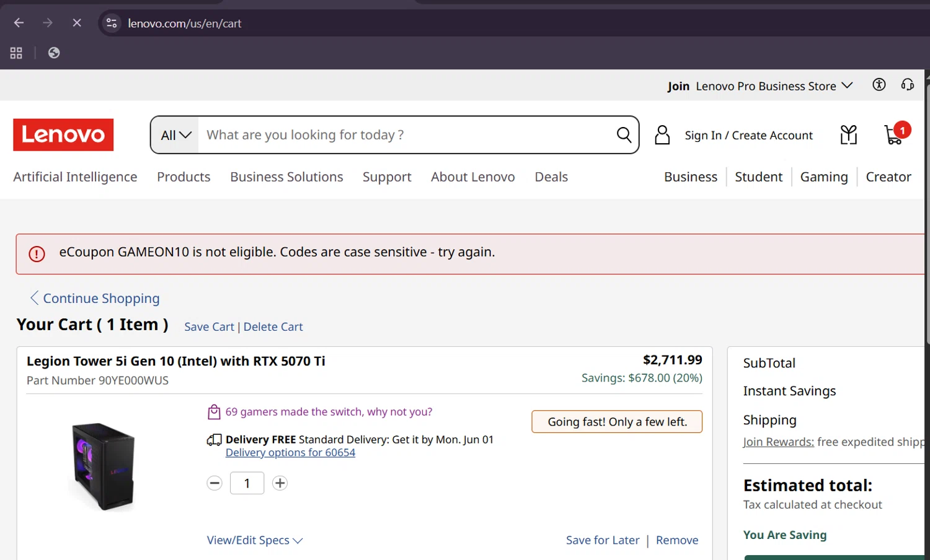Open the Business Solutions menu
Viewport: 930px width, 560px height.
[286, 177]
